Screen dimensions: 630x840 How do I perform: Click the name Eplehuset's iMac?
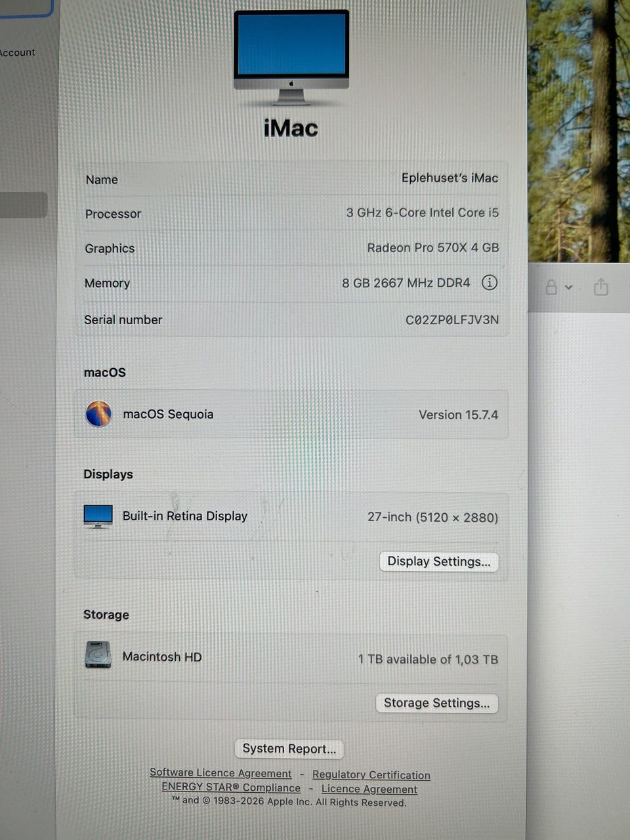tap(450, 178)
